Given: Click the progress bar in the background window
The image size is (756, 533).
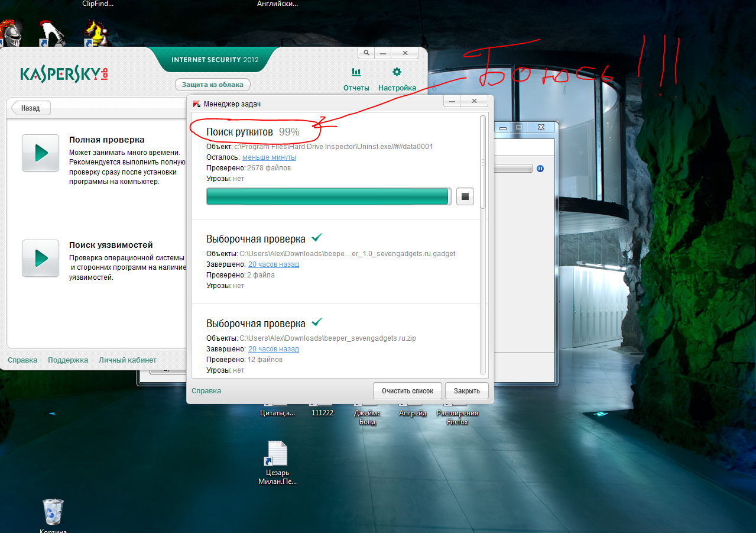Looking at the screenshot, I should coord(514,169).
